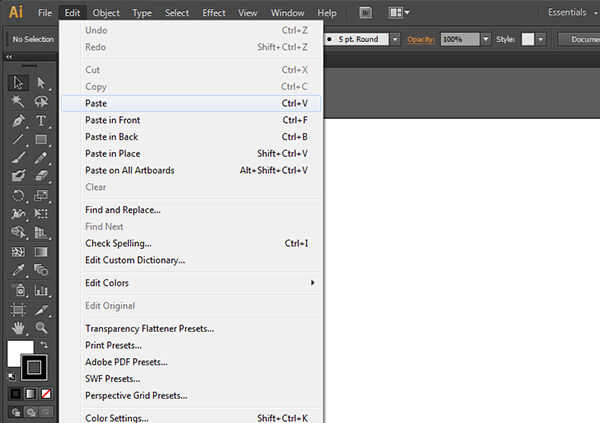Choose Paste from the Edit menu
The height and width of the screenshot is (423, 600).
pos(191,103)
